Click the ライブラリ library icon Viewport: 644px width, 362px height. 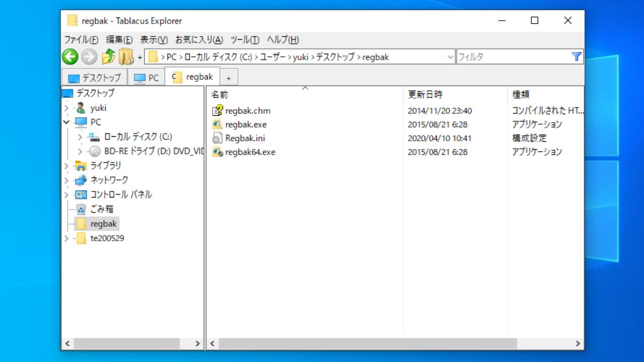[80, 165]
